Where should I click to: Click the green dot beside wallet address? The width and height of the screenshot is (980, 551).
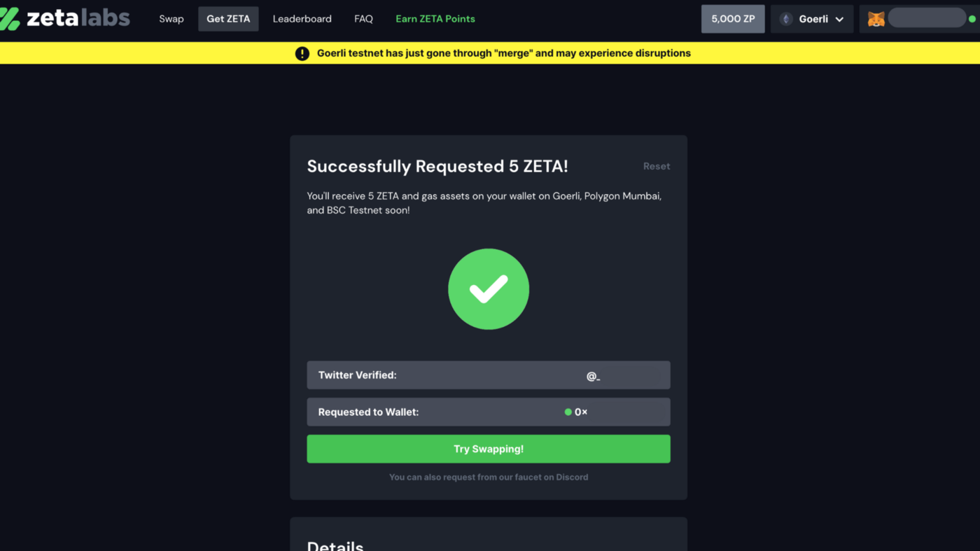568,412
